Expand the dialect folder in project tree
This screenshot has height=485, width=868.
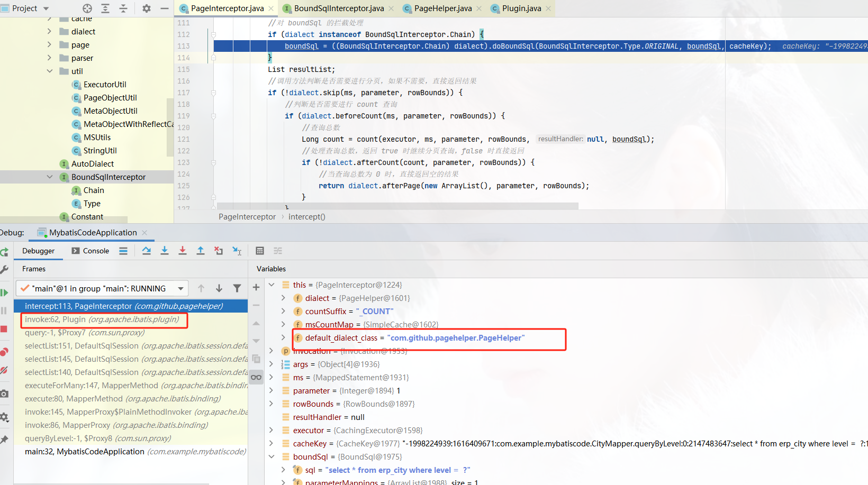[49, 32]
